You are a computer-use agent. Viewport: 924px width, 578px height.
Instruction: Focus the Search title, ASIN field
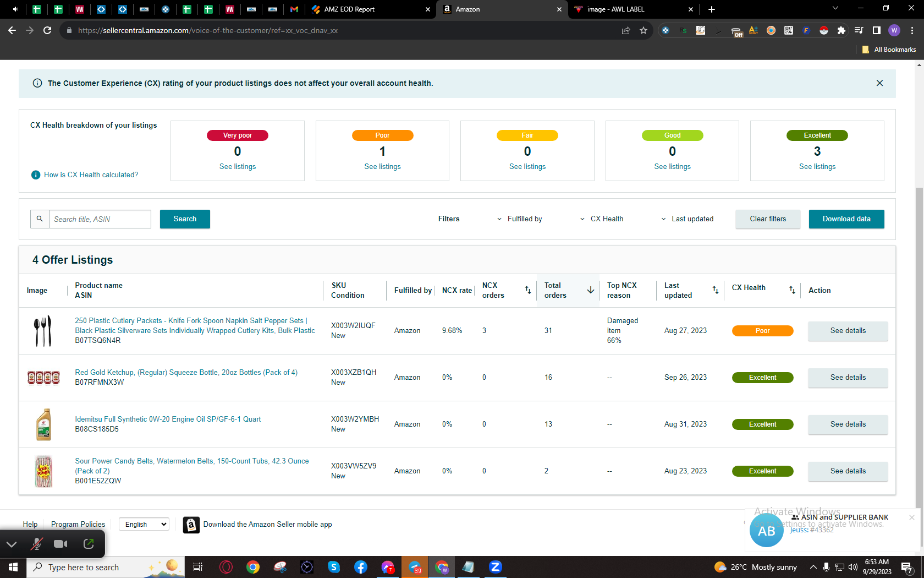(x=100, y=219)
